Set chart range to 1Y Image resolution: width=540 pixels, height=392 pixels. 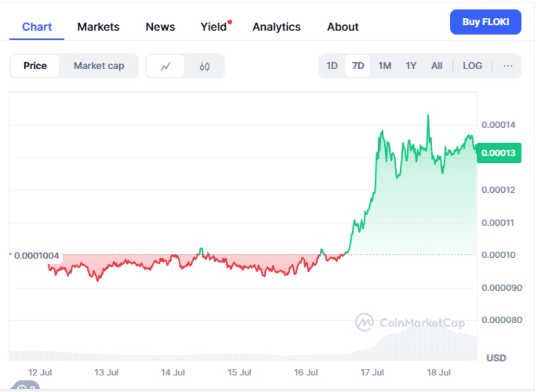[411, 66]
